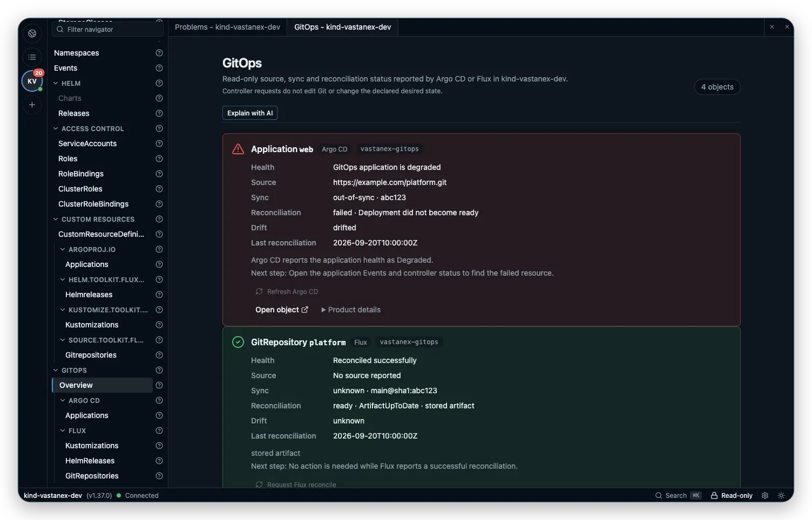The width and height of the screenshot is (812, 520).
Task: Click Explain with AI button
Action: 250,113
